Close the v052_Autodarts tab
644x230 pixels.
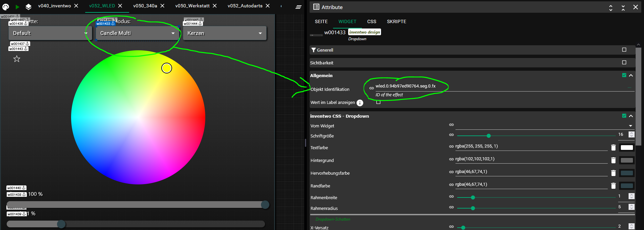click(268, 6)
